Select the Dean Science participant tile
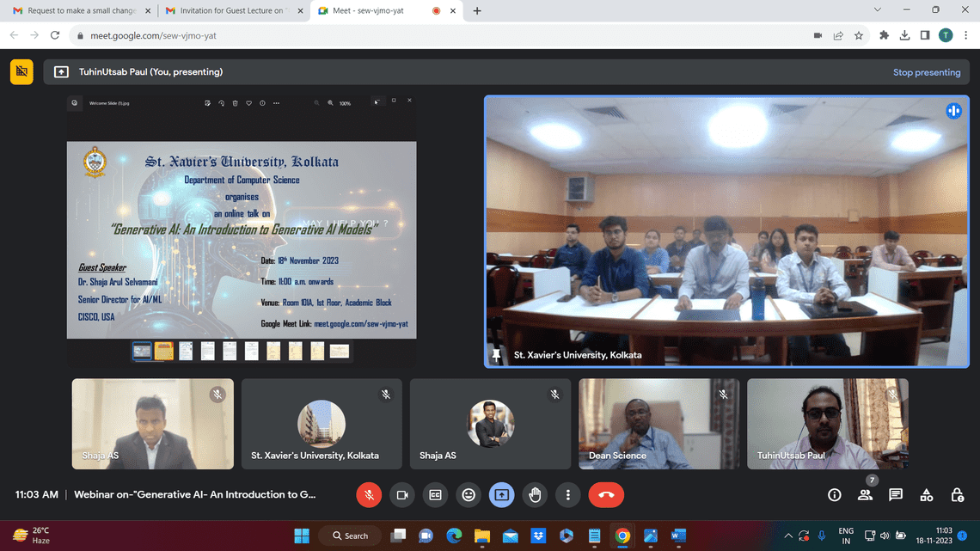 658,424
